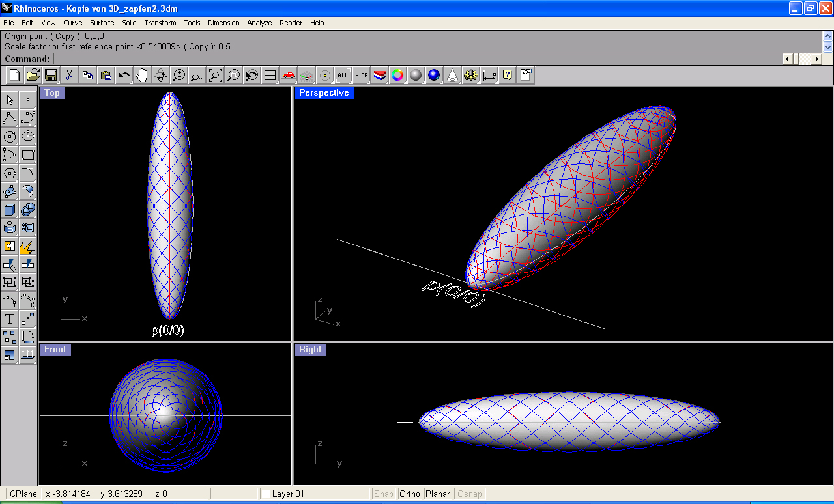Click the Perspective viewport title label
This screenshot has height=504, width=834.
[x=324, y=93]
